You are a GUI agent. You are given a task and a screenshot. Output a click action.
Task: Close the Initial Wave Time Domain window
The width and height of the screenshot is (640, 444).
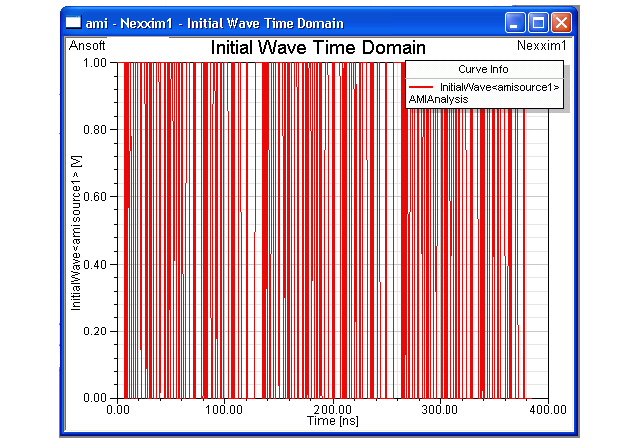tap(562, 22)
